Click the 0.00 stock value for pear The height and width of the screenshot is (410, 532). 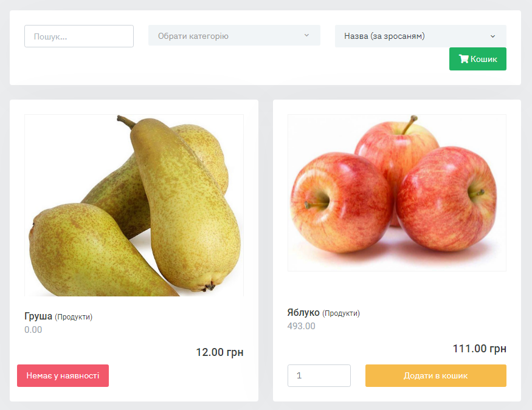(x=33, y=330)
